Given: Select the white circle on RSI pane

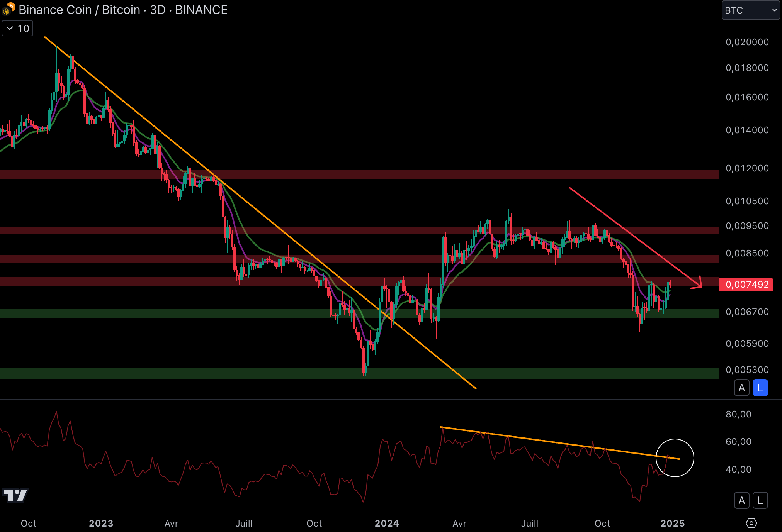Looking at the screenshot, I should [x=688, y=445].
